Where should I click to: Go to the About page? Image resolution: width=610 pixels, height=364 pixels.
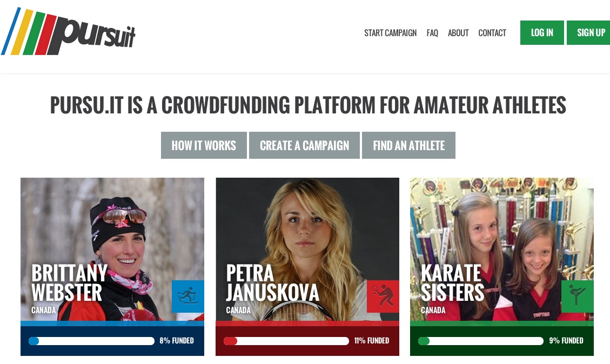click(458, 33)
